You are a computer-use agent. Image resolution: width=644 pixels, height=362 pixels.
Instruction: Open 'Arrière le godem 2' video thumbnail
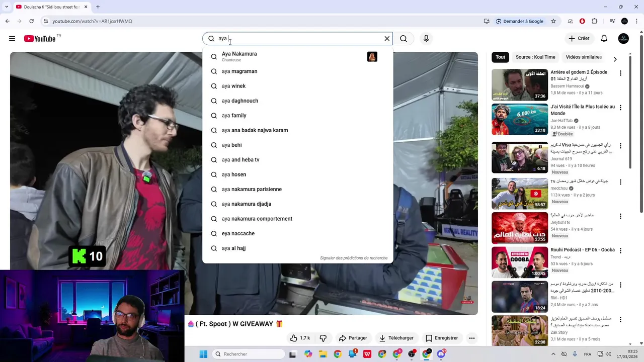point(520,84)
